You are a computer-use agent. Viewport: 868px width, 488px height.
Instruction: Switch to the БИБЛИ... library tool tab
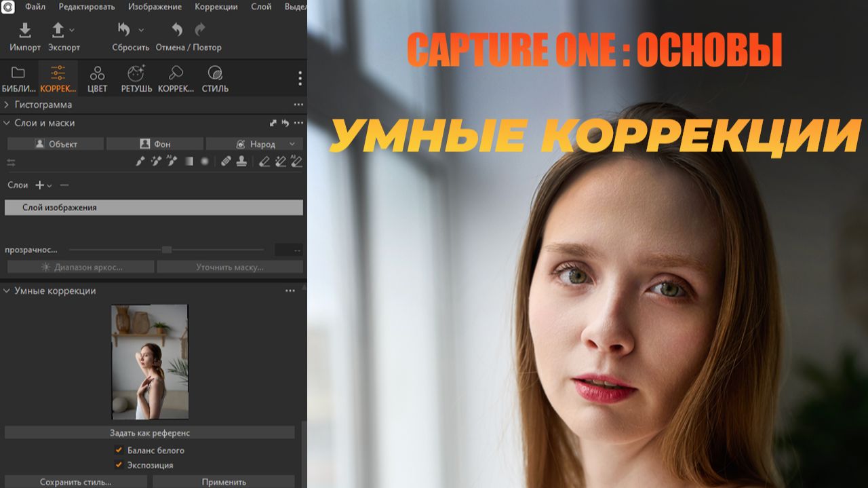(x=19, y=79)
